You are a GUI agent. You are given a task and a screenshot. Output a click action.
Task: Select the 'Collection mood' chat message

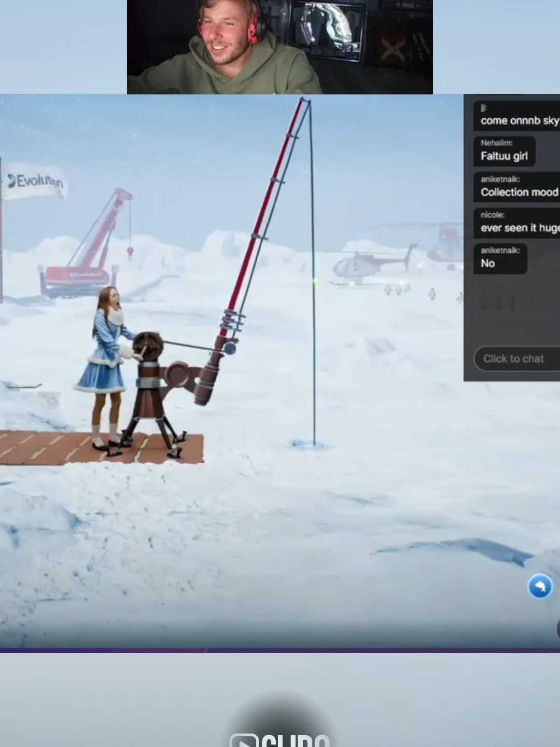517,187
